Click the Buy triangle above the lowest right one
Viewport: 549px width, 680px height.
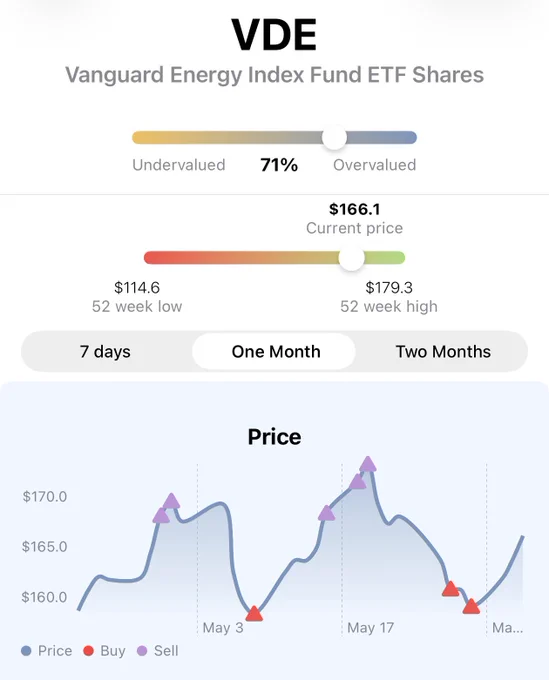click(450, 588)
